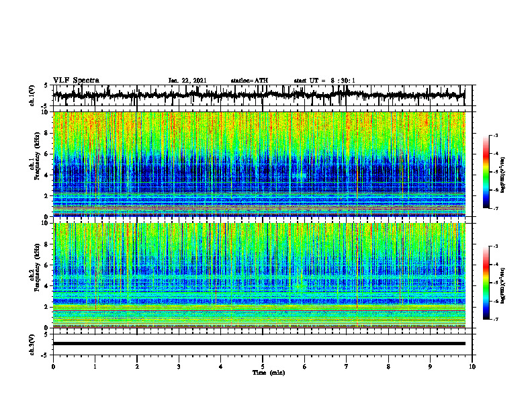Click the "ch.3(V)" bottom axis label
This screenshot has height=411, width=532.
32,345
